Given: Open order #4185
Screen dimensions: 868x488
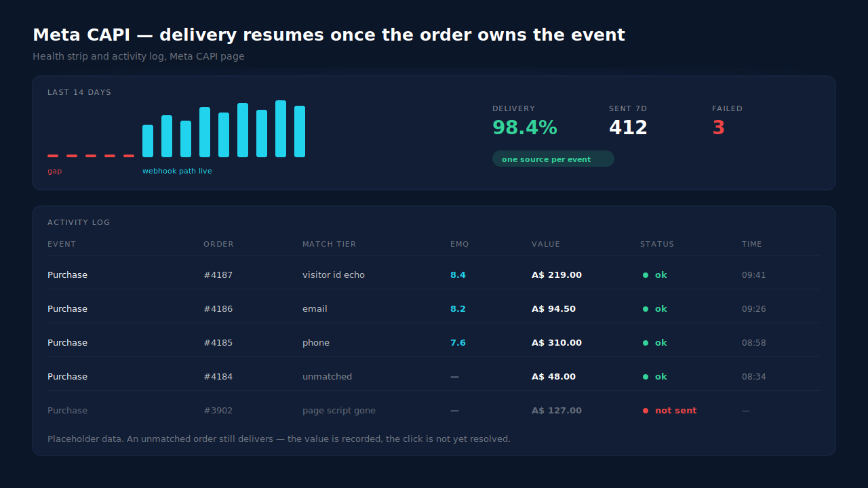Looking at the screenshot, I should coord(218,342).
